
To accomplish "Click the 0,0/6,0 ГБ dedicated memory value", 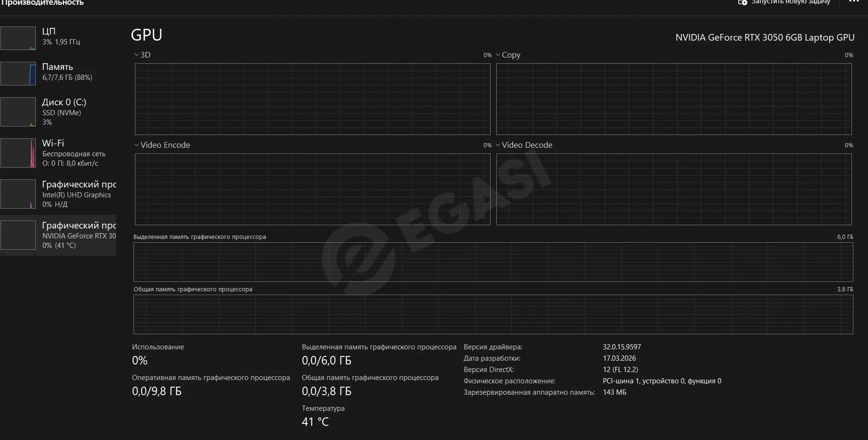I will point(326,361).
